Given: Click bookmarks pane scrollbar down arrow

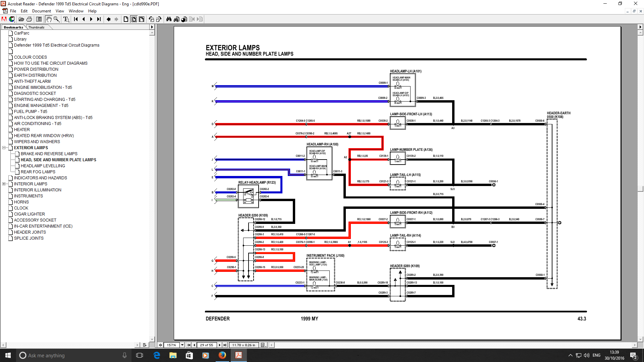Looking at the screenshot, I should (152, 339).
